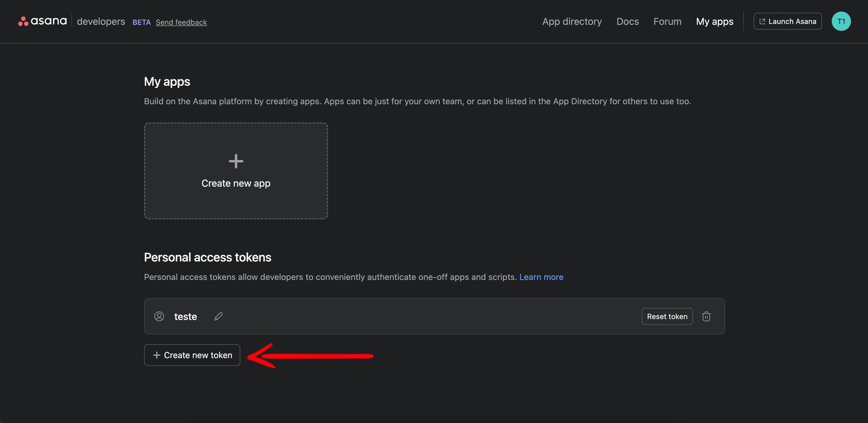
Task: Click the Asana logo
Action: coord(42,21)
